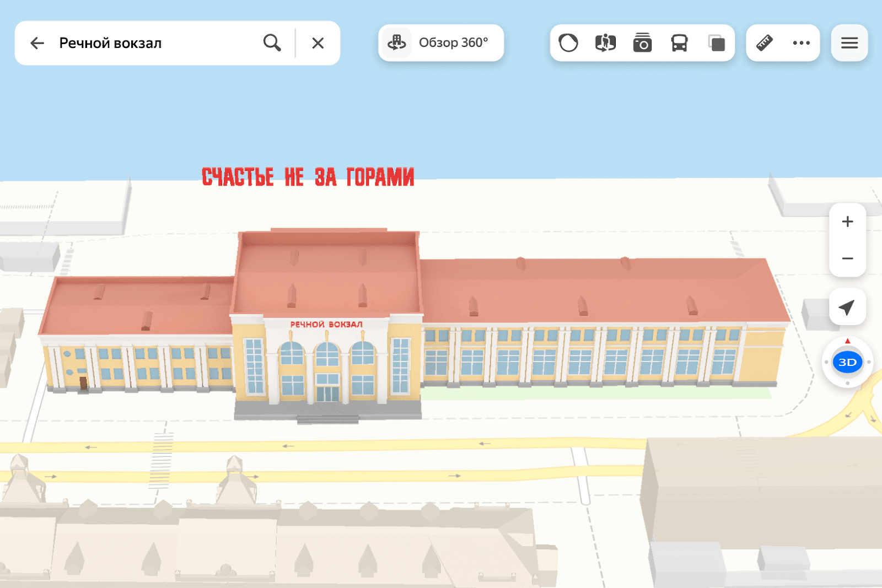Click the red north compass arrow
882x588 pixels.
tap(848, 342)
